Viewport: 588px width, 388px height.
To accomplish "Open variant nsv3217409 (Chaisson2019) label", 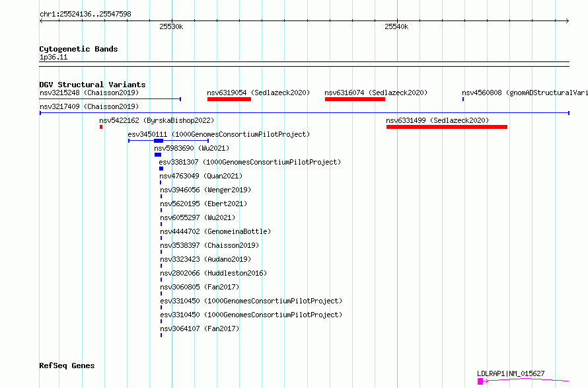I will pyautogui.click(x=89, y=106).
